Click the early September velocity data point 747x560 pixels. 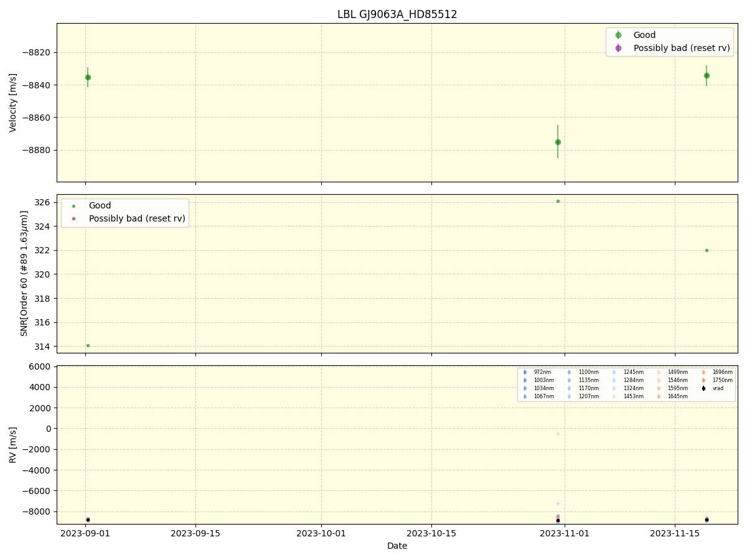pyautogui.click(x=88, y=77)
